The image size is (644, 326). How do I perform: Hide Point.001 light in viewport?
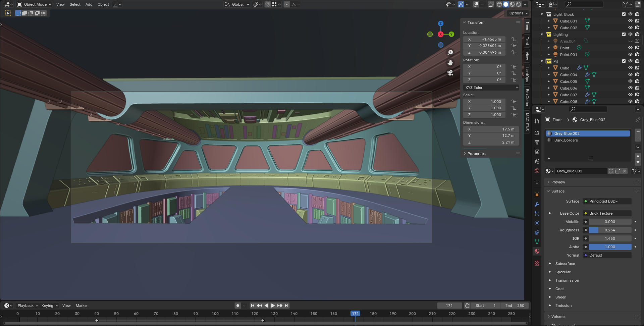click(631, 55)
